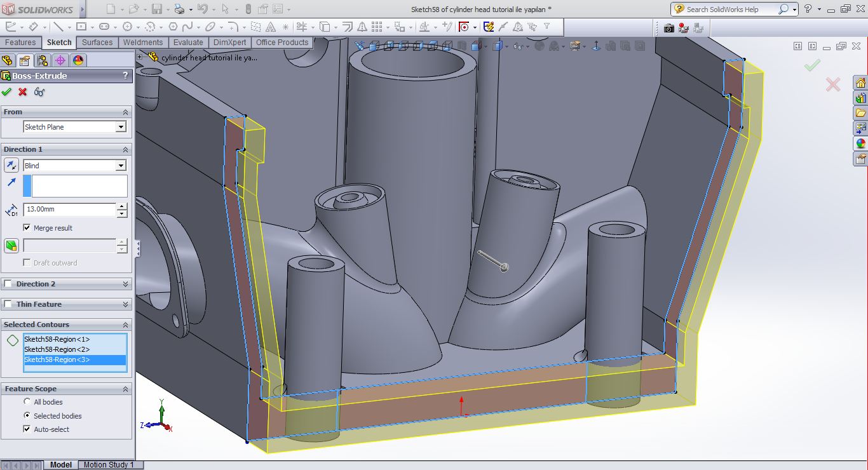Expand the Direction 2 section
This screenshot has width=868, height=470.
(125, 284)
